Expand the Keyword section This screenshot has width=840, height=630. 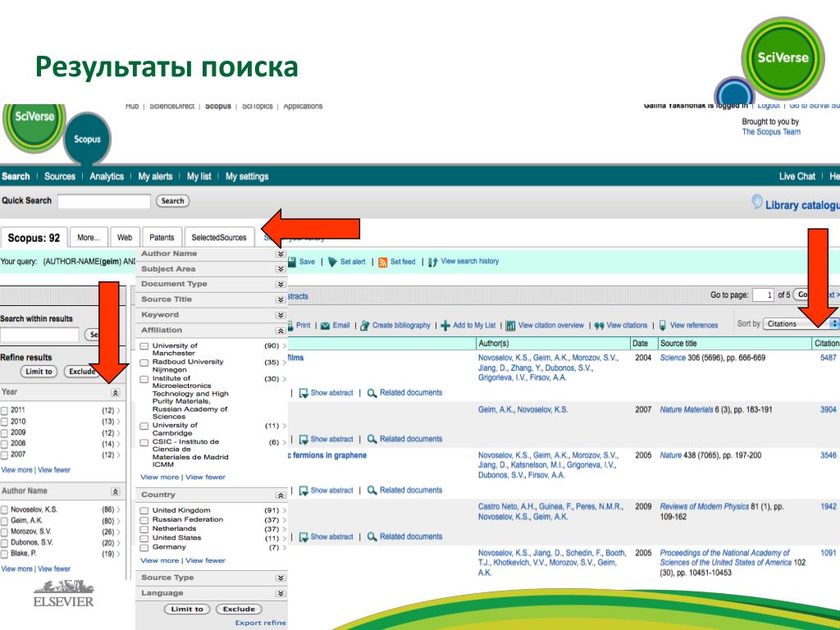point(281,316)
